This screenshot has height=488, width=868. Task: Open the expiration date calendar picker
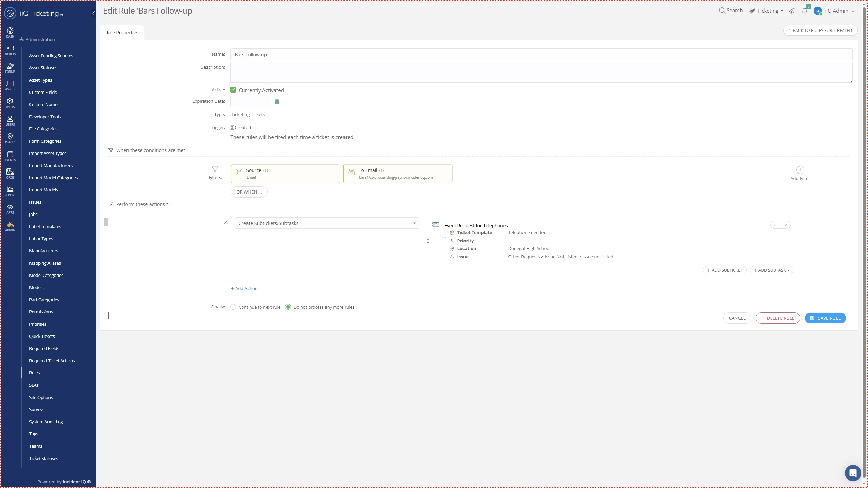[x=277, y=101]
